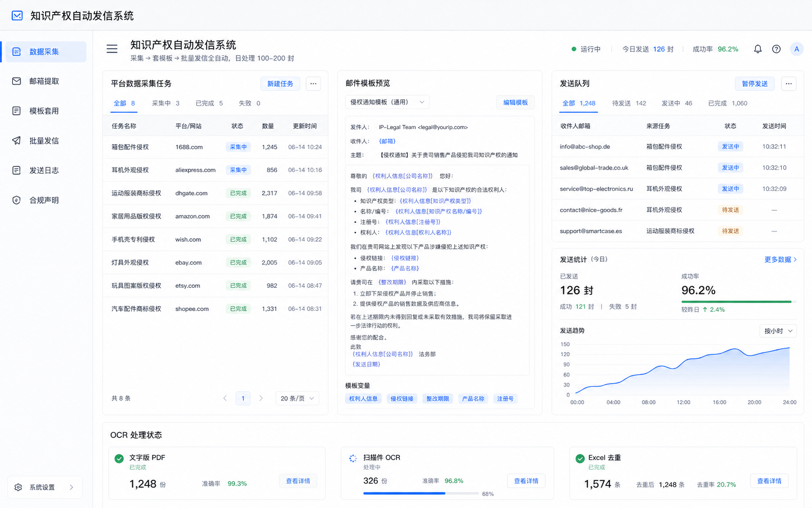Viewport: 812px width, 508px height.
Task: Select the 箱包配件侵权 task row name
Action: pyautogui.click(x=130, y=147)
